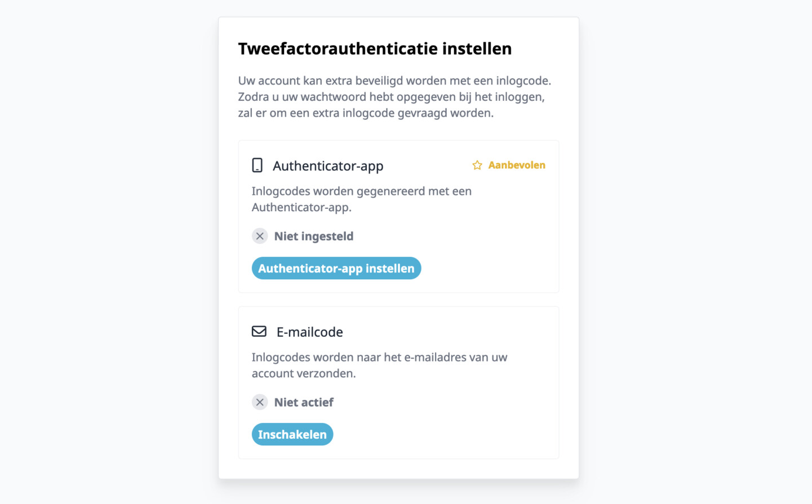This screenshot has height=504, width=812.
Task: Click the white panel margin beside the title
Action: coord(544,49)
